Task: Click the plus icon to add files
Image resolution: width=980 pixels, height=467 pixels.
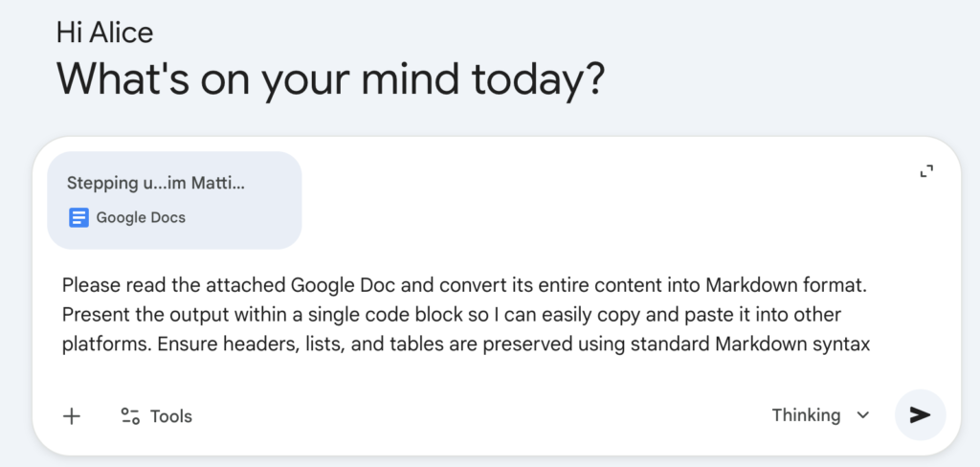Action: (72, 415)
